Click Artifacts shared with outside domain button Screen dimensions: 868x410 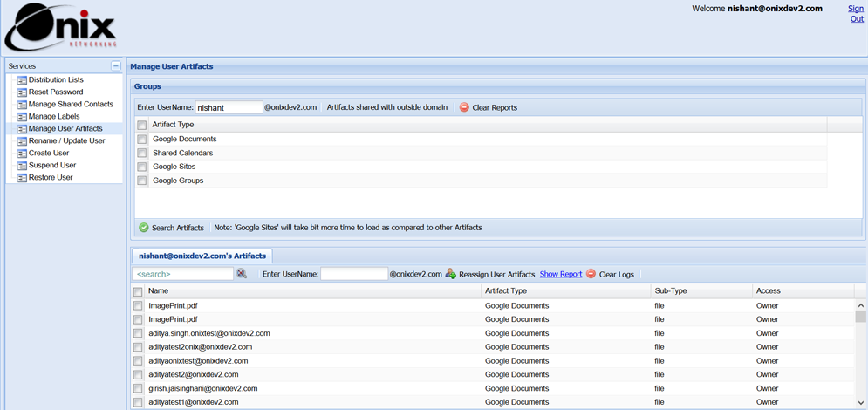[387, 107]
